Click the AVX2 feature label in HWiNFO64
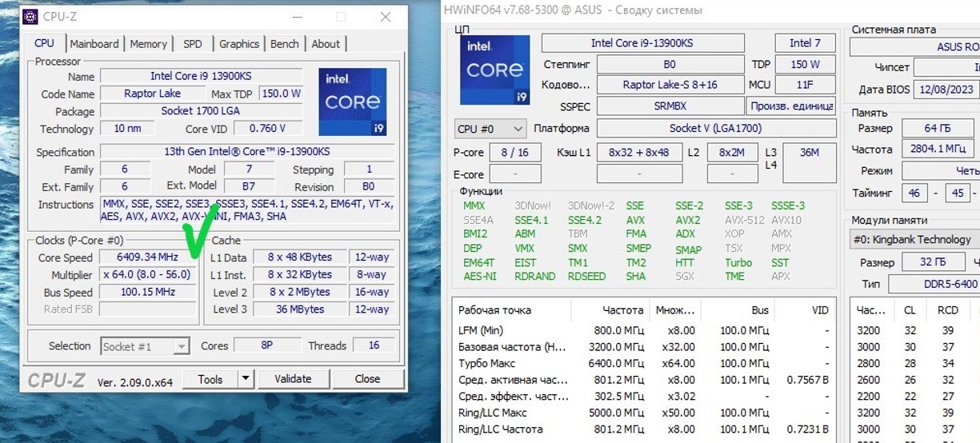 coord(688,220)
